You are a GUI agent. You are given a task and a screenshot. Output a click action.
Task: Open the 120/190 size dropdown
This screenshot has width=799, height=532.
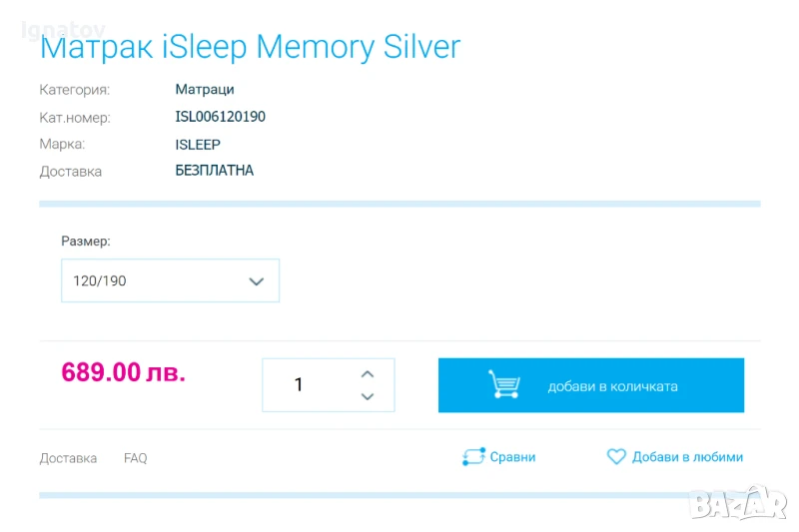170,281
